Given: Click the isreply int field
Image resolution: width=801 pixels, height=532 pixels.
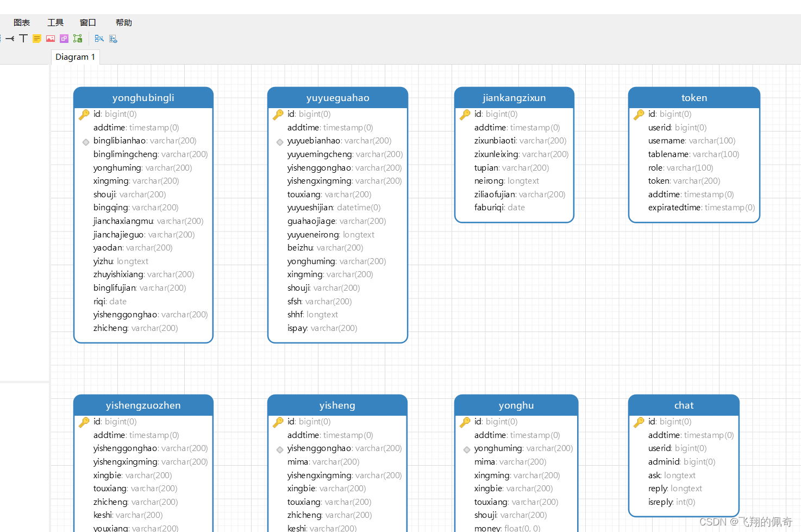Looking at the screenshot, I should pyautogui.click(x=672, y=502).
